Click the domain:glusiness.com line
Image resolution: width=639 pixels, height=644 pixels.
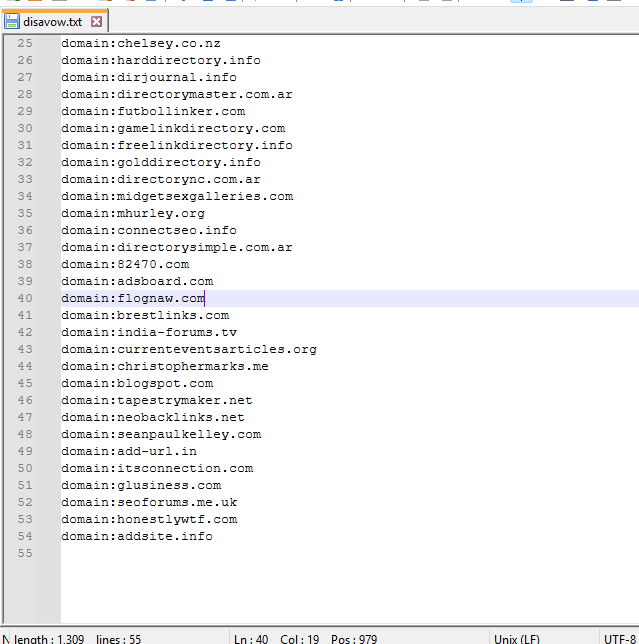click(141, 485)
